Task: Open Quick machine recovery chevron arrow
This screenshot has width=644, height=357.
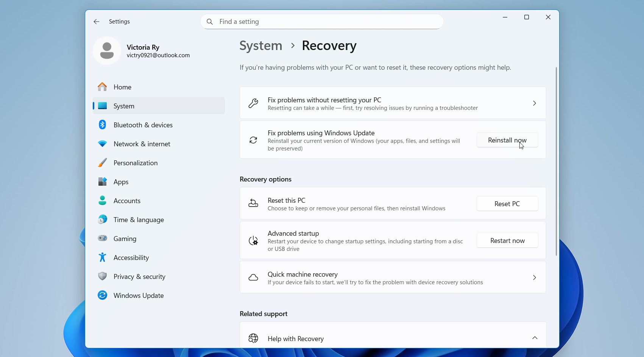Action: [x=534, y=277]
